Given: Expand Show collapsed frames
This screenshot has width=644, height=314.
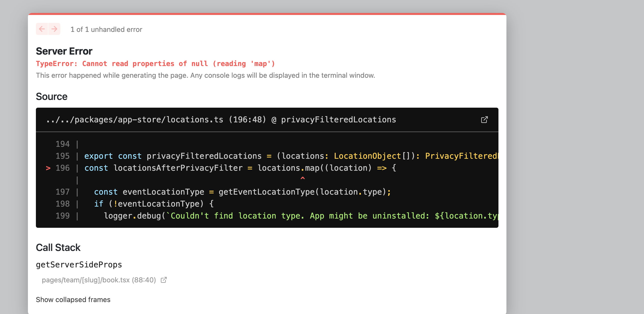Looking at the screenshot, I should [x=73, y=300].
